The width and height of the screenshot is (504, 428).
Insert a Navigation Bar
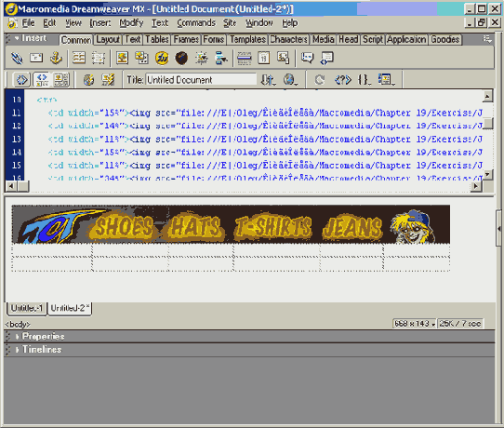tap(220, 59)
